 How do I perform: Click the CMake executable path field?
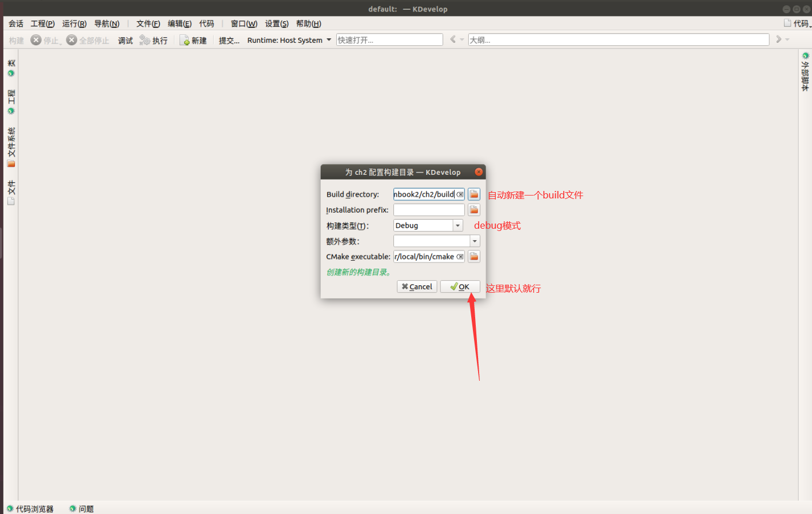(424, 257)
